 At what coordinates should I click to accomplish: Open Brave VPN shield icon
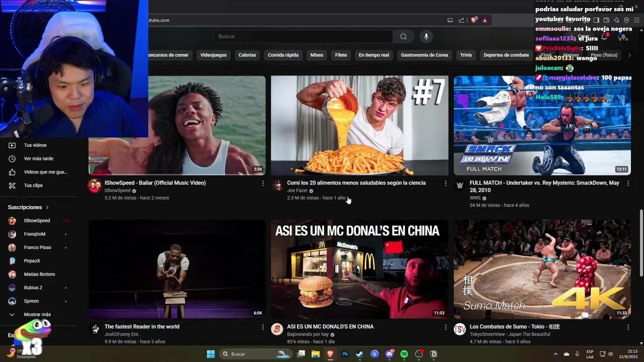626,20
